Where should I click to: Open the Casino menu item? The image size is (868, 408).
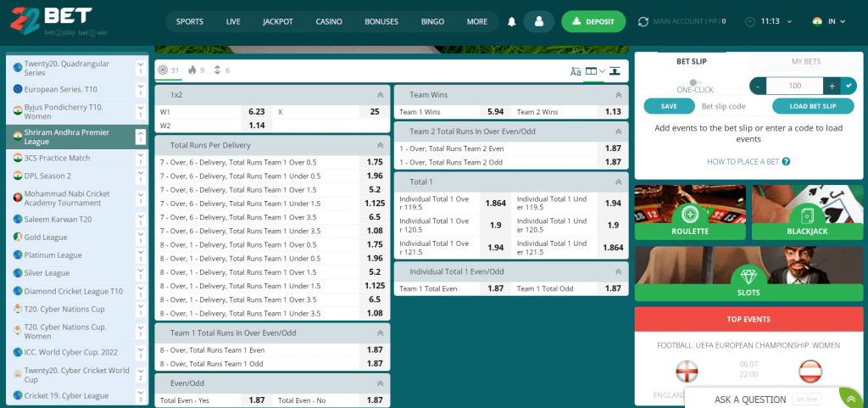pyautogui.click(x=329, y=21)
